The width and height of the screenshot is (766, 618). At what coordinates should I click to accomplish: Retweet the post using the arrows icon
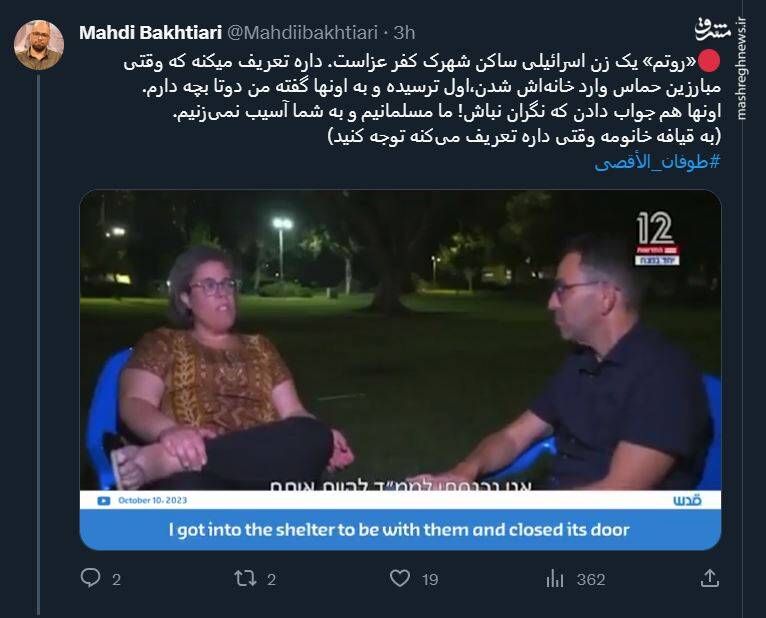pyautogui.click(x=245, y=579)
